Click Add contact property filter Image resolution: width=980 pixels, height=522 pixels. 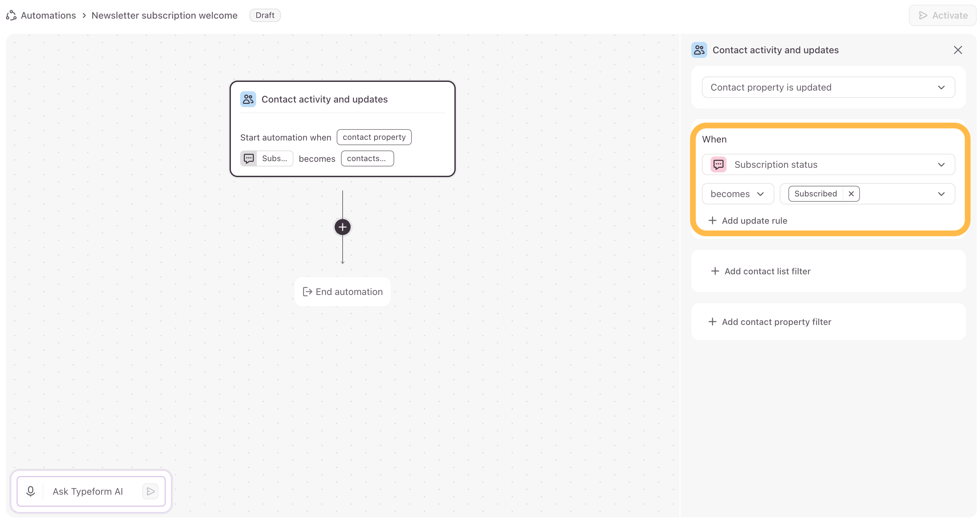[x=770, y=322]
